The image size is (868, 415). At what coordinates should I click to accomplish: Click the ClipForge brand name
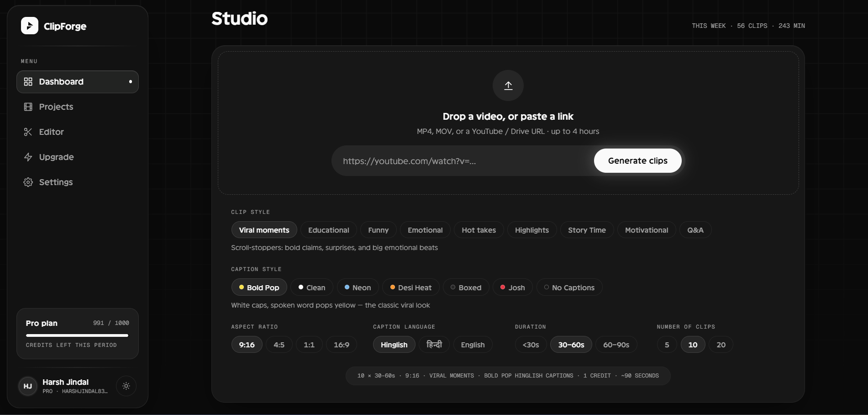[65, 27]
